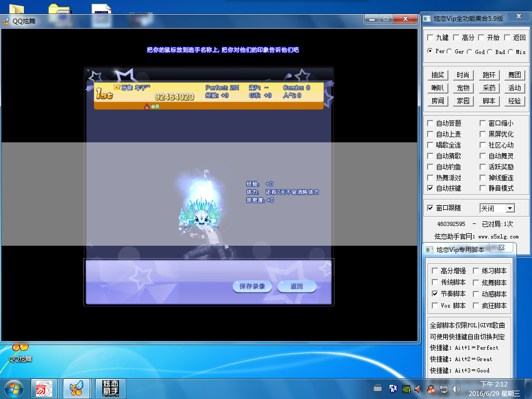The height and width of the screenshot is (399, 532).
Task: Enable the 高分 checkbox
Action: (456, 37)
